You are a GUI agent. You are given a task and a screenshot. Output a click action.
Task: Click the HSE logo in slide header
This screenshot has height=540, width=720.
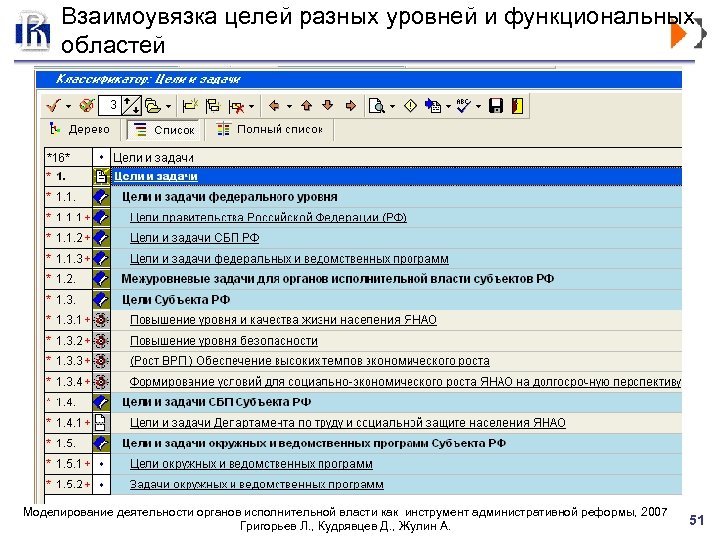tap(33, 30)
